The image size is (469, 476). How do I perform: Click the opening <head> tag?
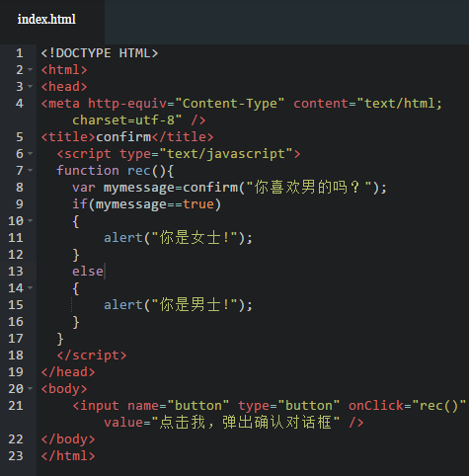(x=64, y=87)
